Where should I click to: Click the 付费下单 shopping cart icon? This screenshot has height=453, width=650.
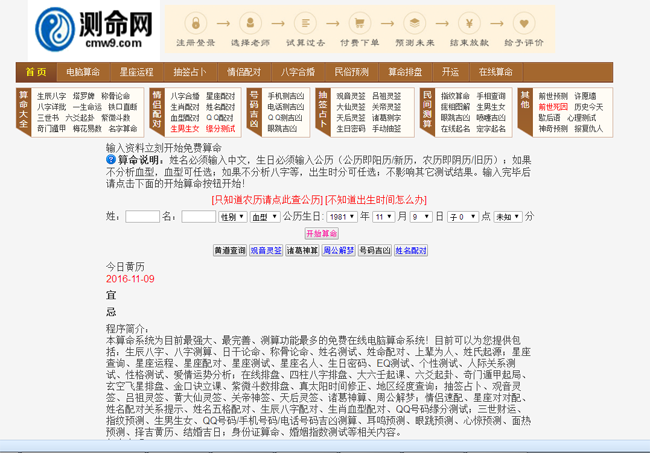pyautogui.click(x=360, y=23)
